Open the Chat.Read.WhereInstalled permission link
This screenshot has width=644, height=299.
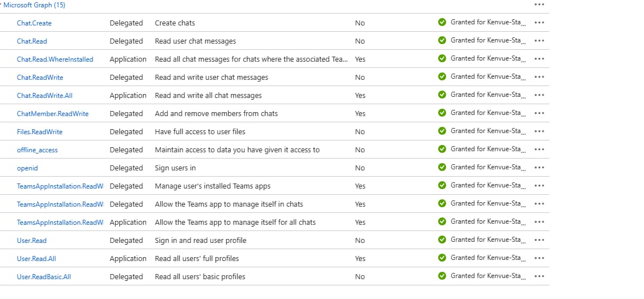[55, 59]
